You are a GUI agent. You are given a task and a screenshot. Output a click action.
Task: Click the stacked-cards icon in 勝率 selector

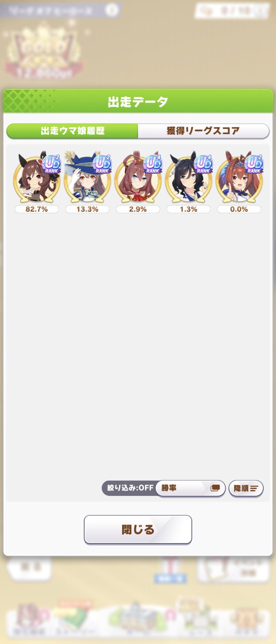click(215, 488)
